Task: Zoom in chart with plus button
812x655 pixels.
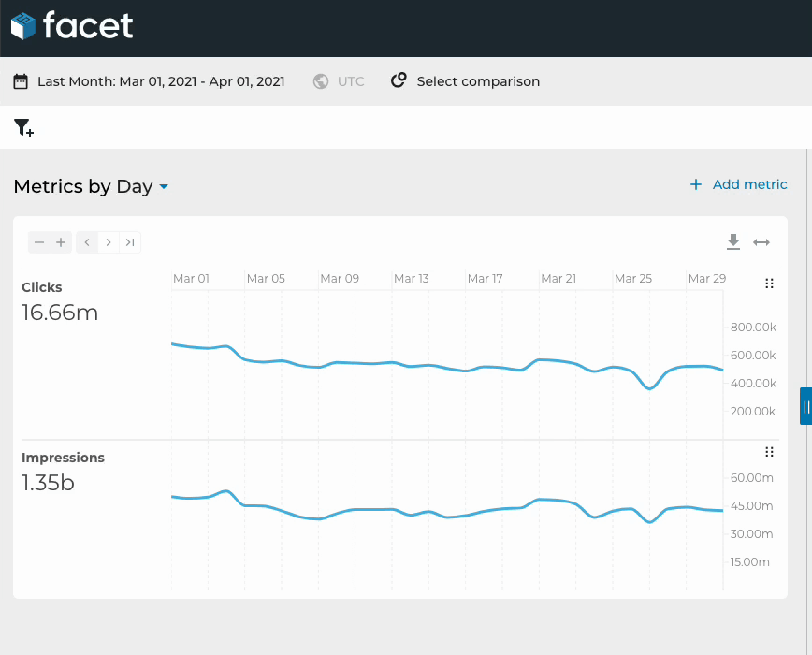Action: [61, 242]
